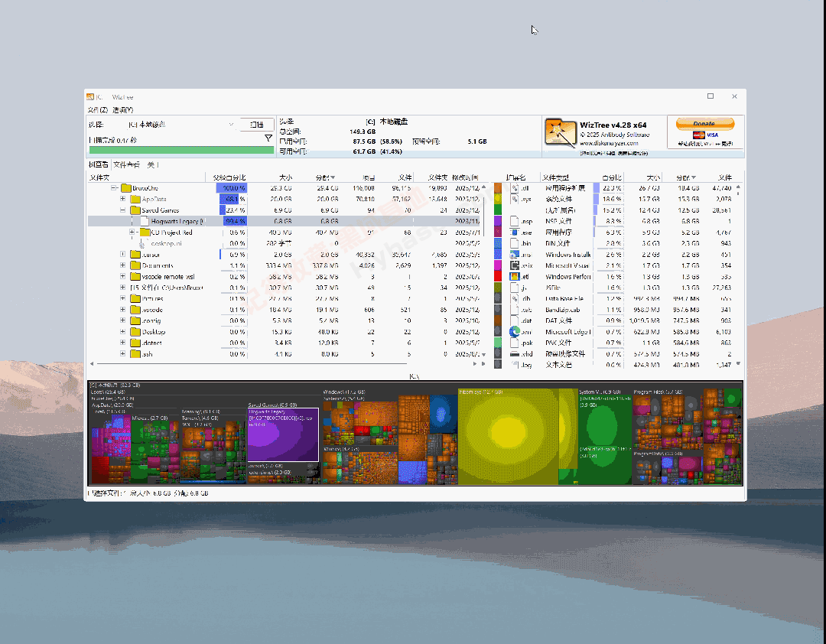This screenshot has width=826, height=644.
Task: Select the .exe application file type icon
Action: tap(515, 232)
